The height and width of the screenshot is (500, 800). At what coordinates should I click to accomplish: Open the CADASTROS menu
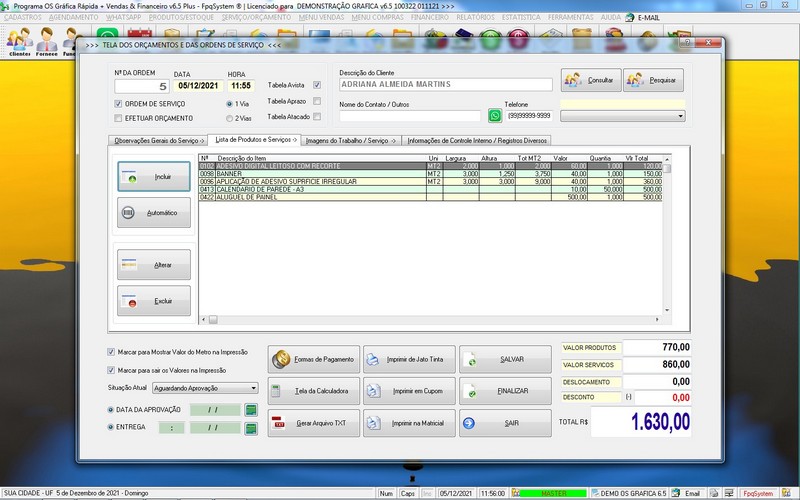coord(22,17)
